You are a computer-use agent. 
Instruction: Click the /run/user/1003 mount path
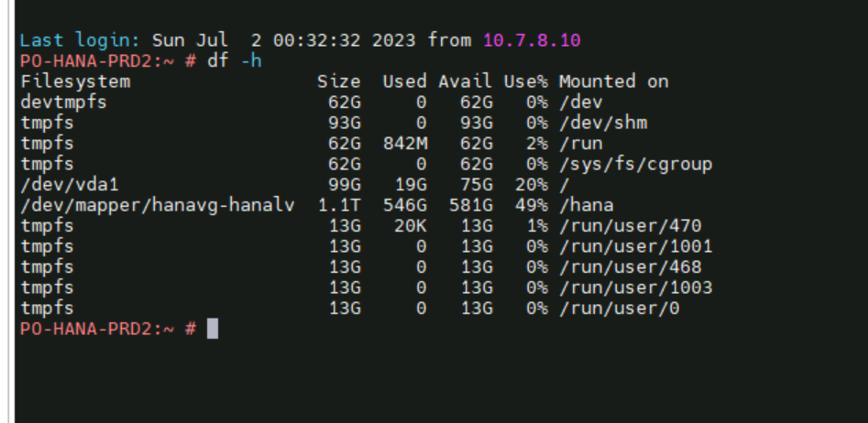(635, 288)
